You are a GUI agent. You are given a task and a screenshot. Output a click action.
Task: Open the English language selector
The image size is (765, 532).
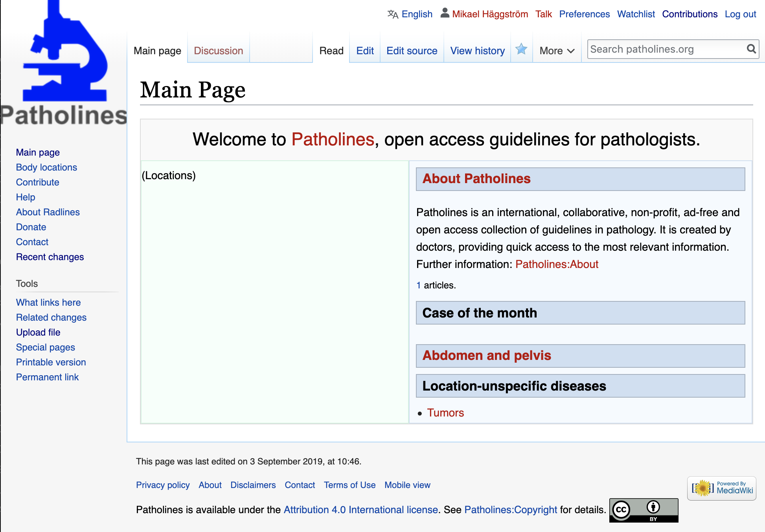tap(417, 14)
